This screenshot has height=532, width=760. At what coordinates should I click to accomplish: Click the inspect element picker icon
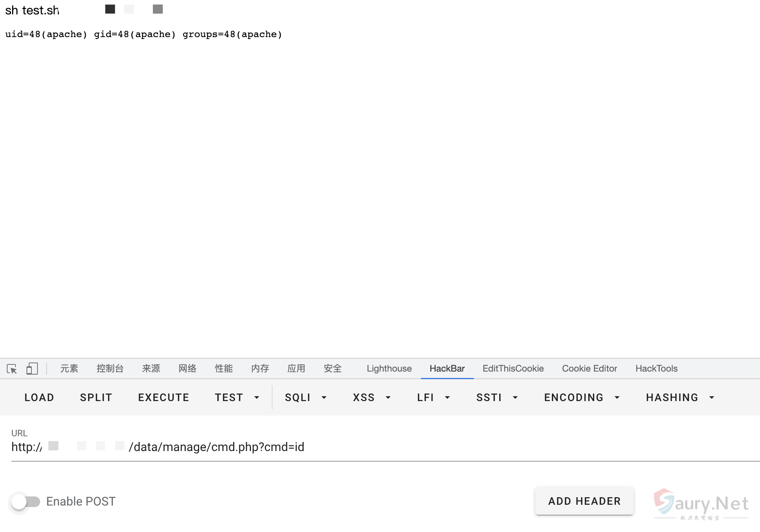[12, 369]
